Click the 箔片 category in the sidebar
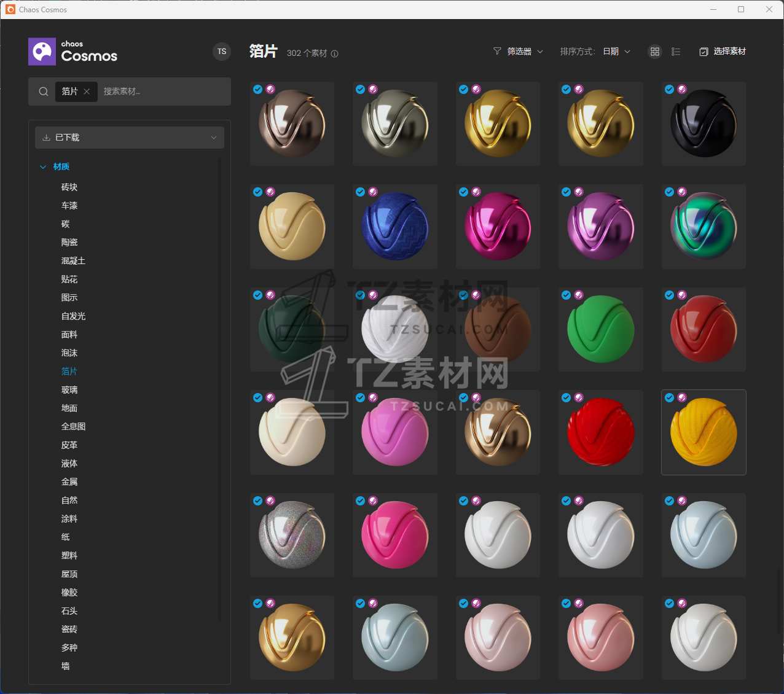The width and height of the screenshot is (784, 694). click(x=69, y=372)
